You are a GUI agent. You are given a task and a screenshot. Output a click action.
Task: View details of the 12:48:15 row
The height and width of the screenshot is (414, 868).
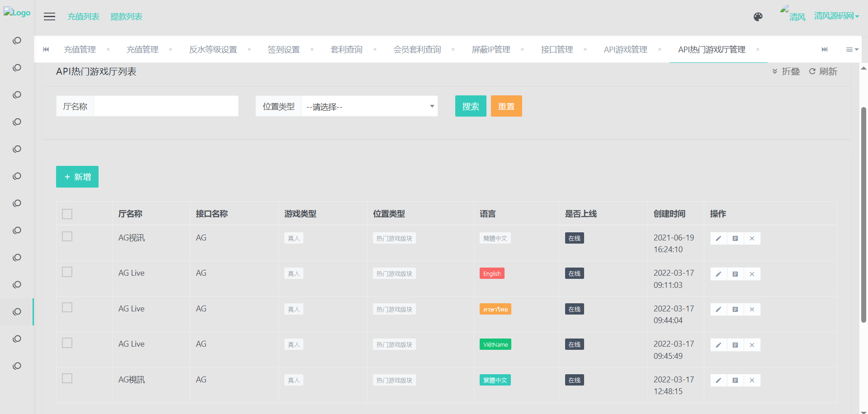pyautogui.click(x=735, y=380)
